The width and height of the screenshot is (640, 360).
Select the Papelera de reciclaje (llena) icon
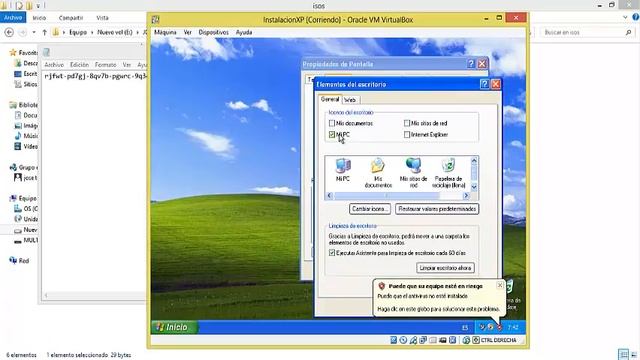click(448, 173)
